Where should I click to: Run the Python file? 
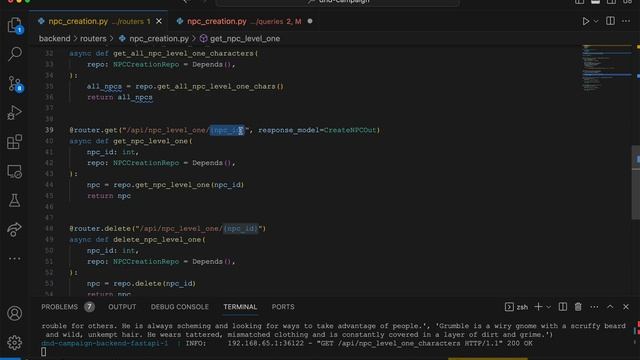point(585,21)
